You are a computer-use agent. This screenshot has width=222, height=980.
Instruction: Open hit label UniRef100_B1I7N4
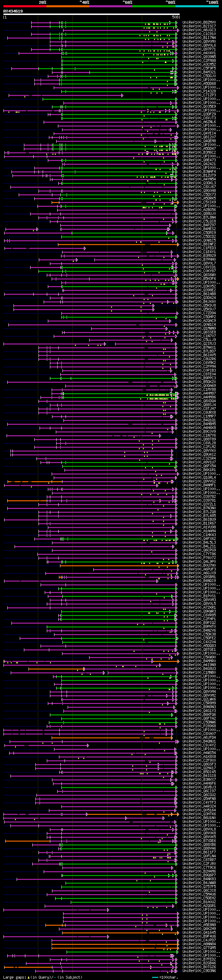tap(199, 38)
